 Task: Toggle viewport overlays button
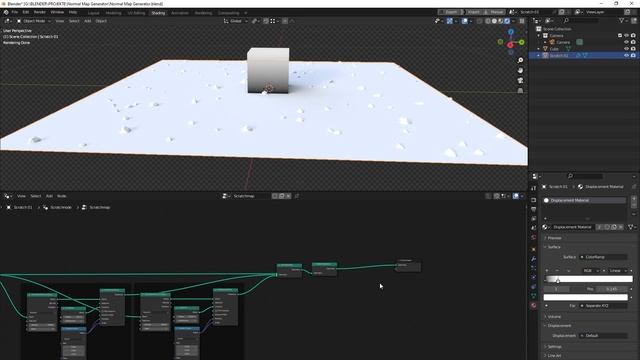tap(464, 21)
